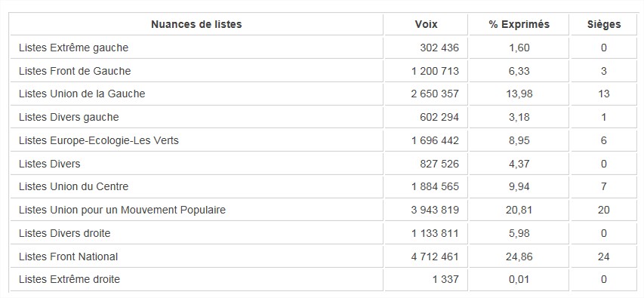644x298 pixels.
Task: Select the 'Listes Front National' row label
Action: (x=68, y=257)
